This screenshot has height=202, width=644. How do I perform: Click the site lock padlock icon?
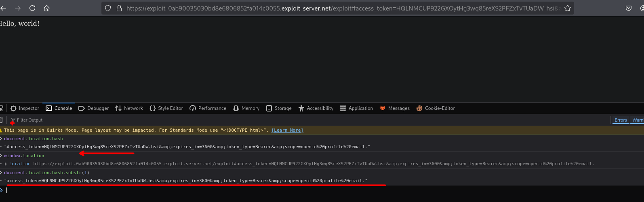click(x=119, y=8)
